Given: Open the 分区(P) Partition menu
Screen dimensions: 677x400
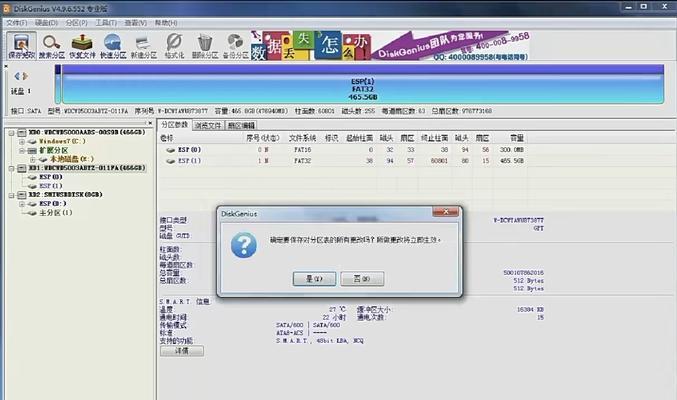Looking at the screenshot, I should (x=76, y=22).
